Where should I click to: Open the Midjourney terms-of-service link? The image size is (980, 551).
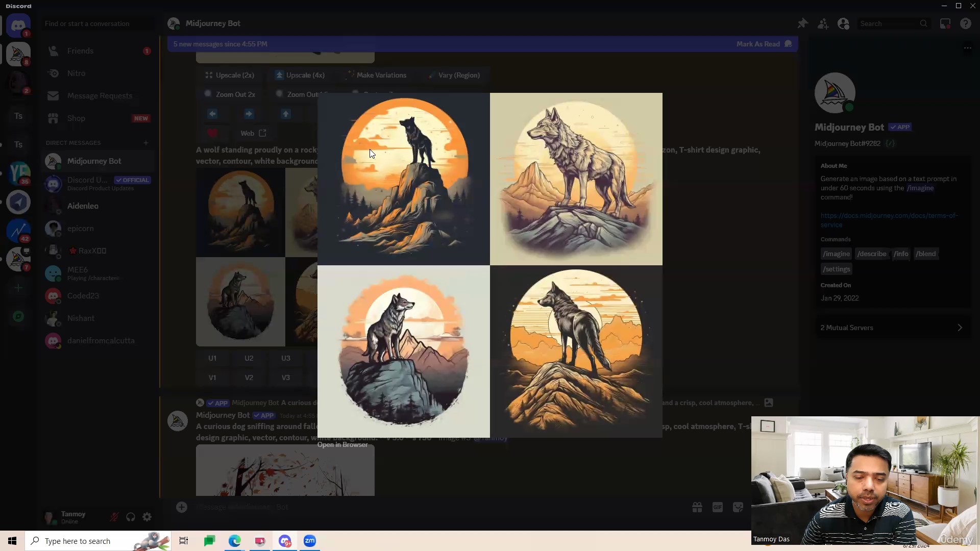[889, 220]
